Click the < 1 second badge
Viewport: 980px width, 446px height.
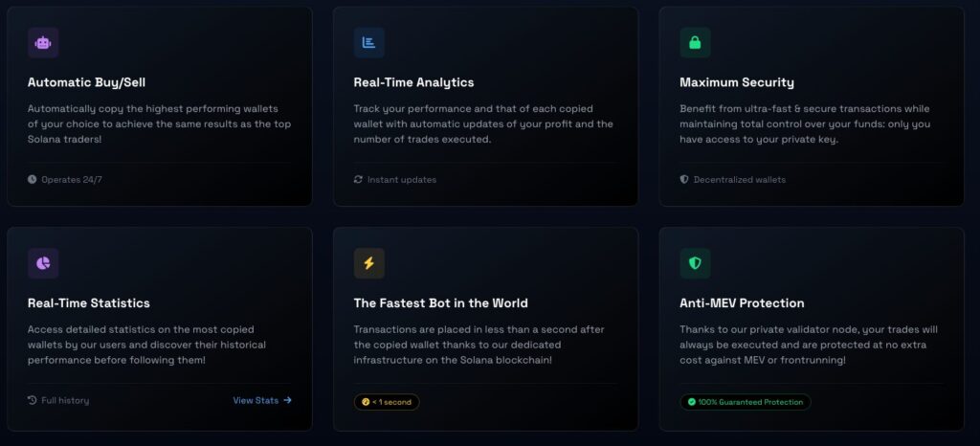pyautogui.click(x=387, y=402)
